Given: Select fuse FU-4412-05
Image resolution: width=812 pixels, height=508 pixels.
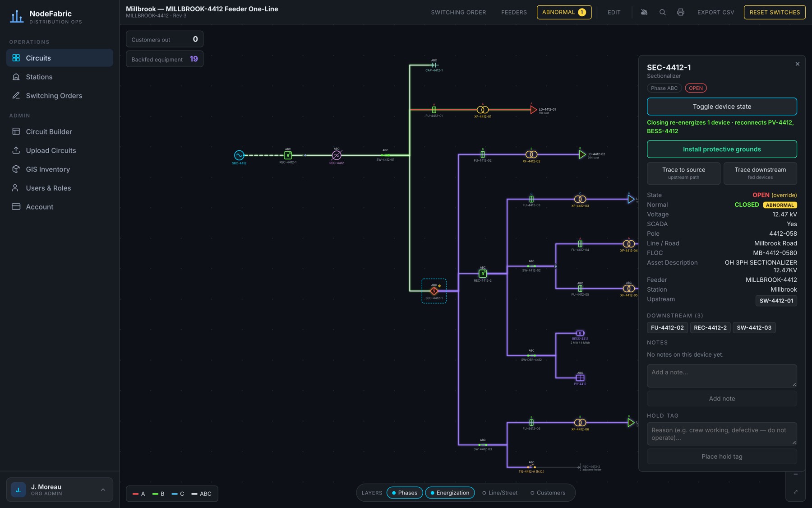Looking at the screenshot, I should pos(580,288).
